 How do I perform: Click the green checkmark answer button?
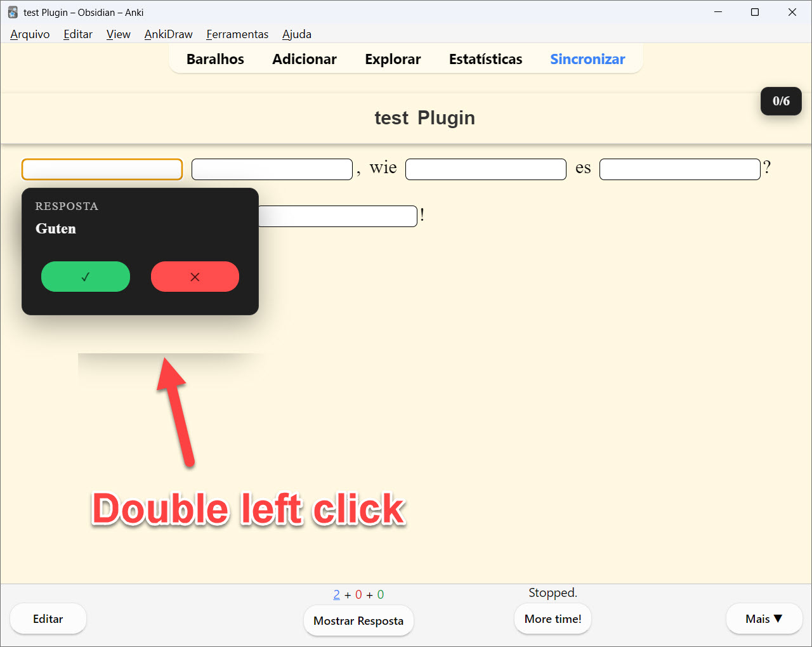(x=86, y=277)
